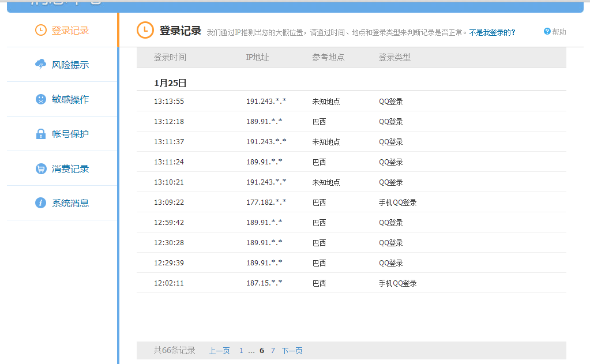The width and height of the screenshot is (590, 364).
Task: Click IP 191.243.*.* in the 13:13:55 row
Action: pyautogui.click(x=266, y=102)
